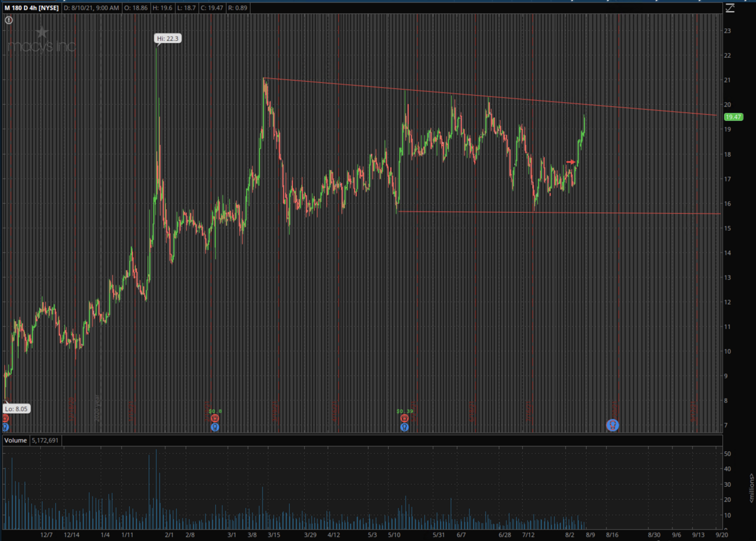Click the green 19.47 current price tag
The image size is (756, 541).
[733, 117]
